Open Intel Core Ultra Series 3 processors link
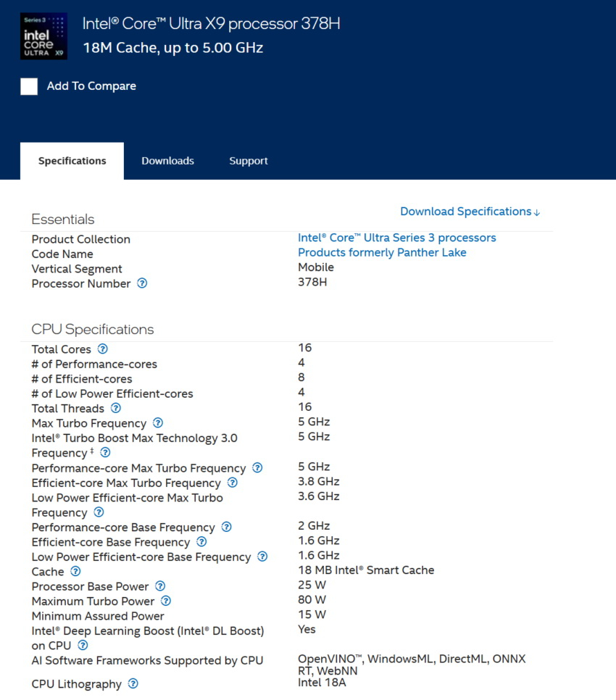 (x=396, y=238)
